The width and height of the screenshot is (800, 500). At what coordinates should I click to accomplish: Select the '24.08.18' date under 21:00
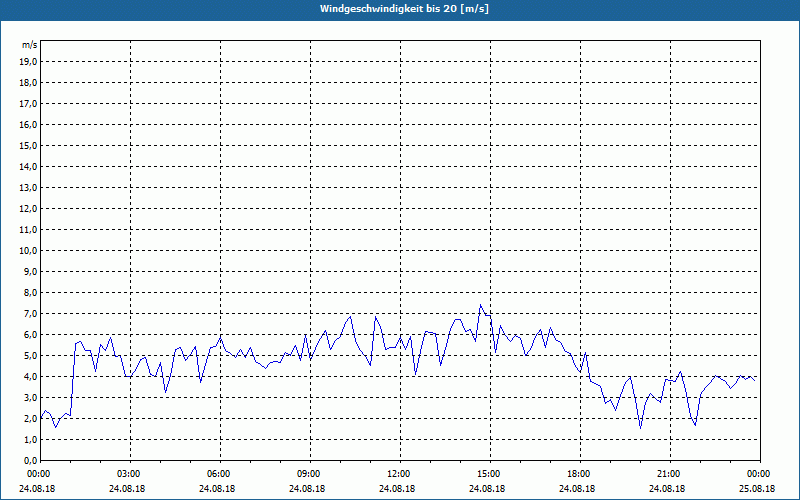pos(667,489)
